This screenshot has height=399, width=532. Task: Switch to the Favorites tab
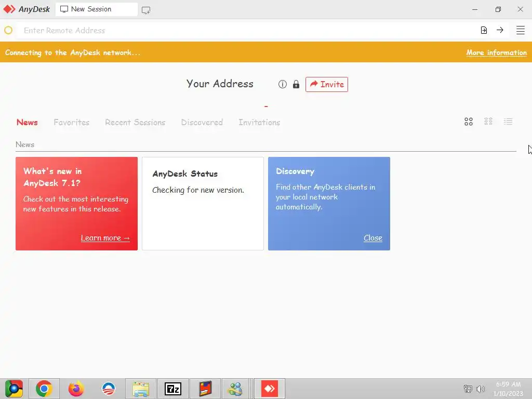tap(71, 123)
